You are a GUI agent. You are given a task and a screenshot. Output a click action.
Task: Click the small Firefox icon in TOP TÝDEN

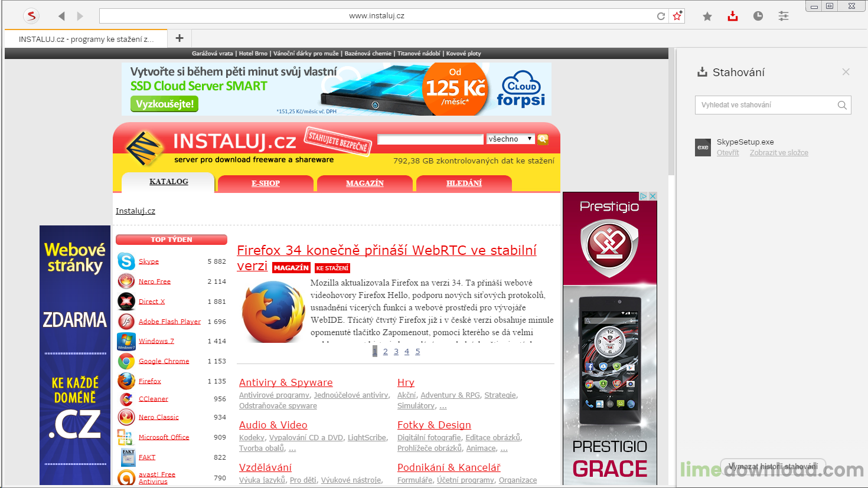click(126, 381)
